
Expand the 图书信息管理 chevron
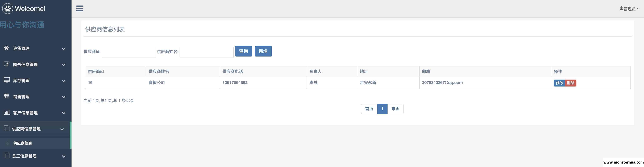tap(63, 65)
